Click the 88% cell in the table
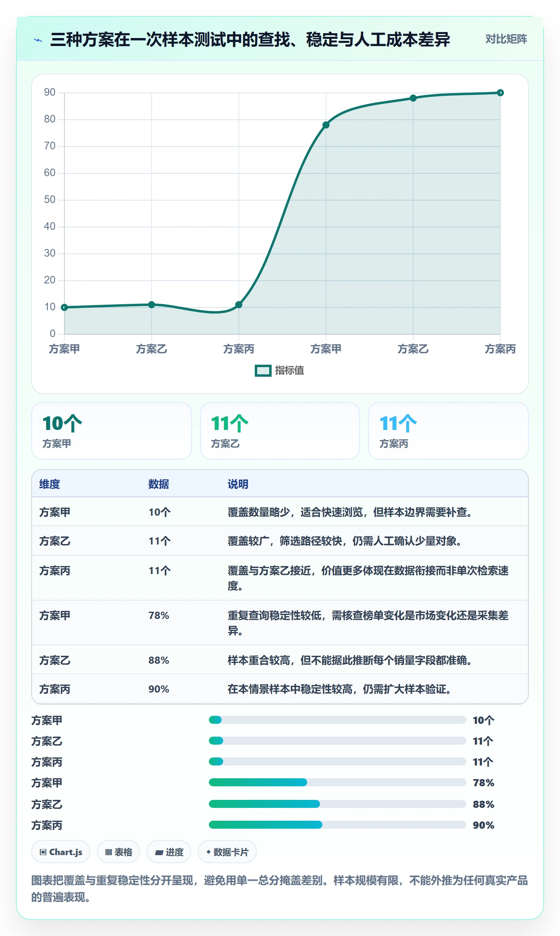This screenshot has width=560, height=936. click(x=159, y=661)
